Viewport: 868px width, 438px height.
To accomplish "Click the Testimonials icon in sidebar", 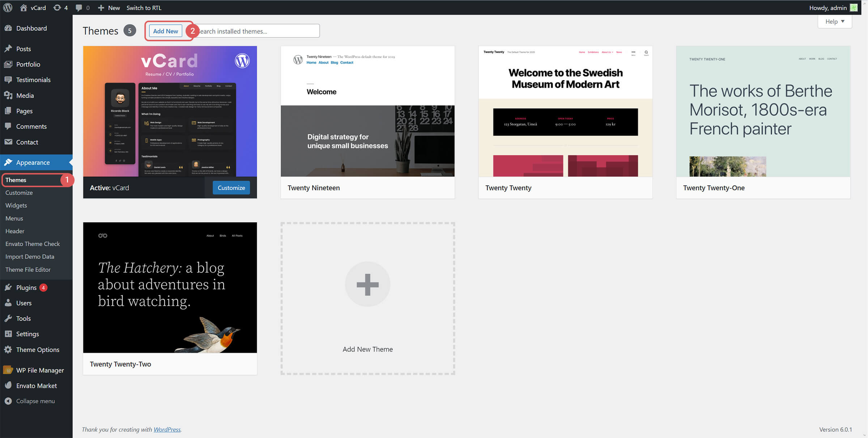I will click(x=8, y=80).
